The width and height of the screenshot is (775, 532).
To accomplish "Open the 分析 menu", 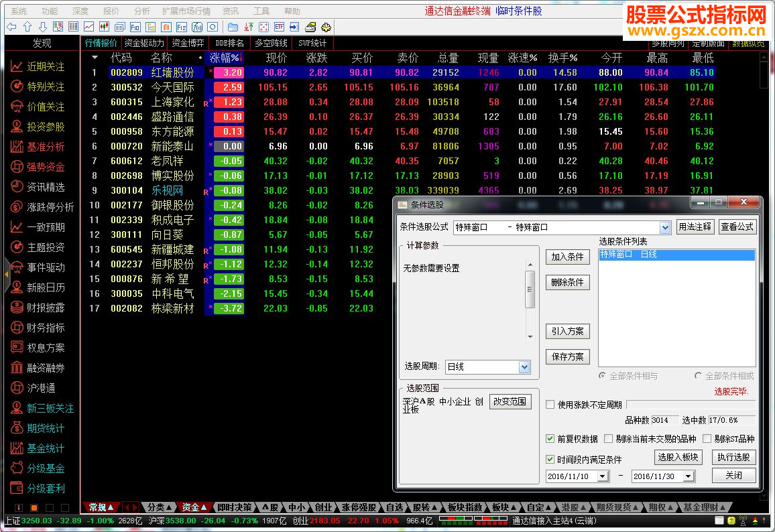I will pyautogui.click(x=141, y=11).
